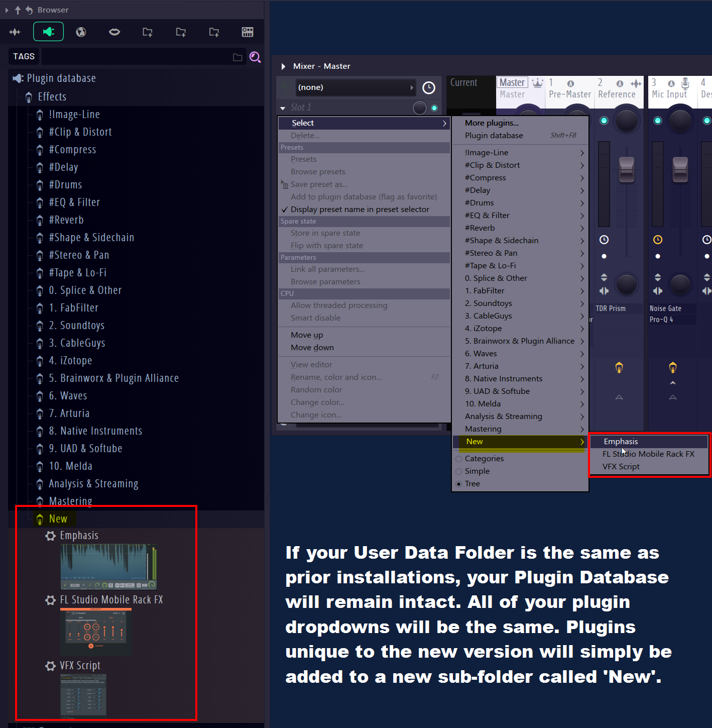Click the Reference track volume fader
This screenshot has height=728, width=712.
(x=626, y=169)
